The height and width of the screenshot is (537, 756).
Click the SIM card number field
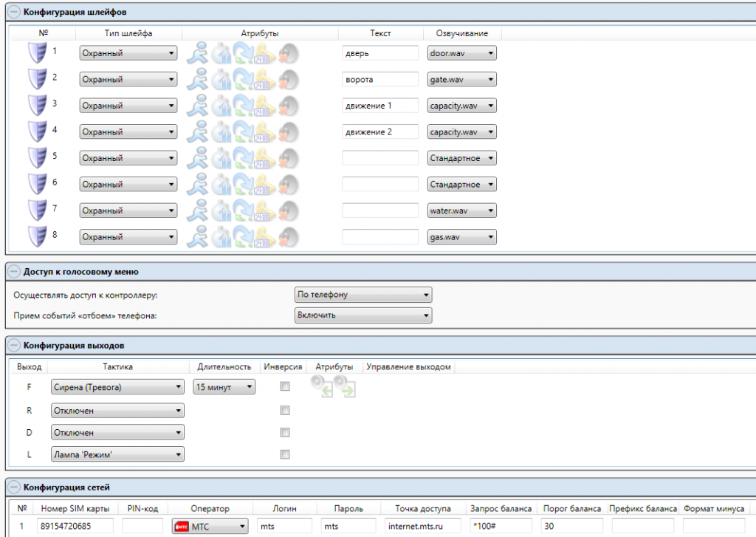[x=75, y=526]
